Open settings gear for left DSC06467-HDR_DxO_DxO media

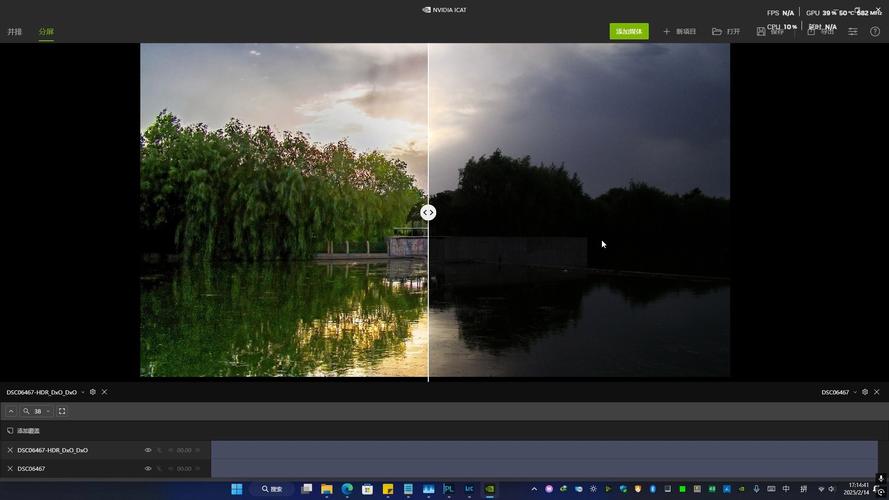(x=93, y=392)
